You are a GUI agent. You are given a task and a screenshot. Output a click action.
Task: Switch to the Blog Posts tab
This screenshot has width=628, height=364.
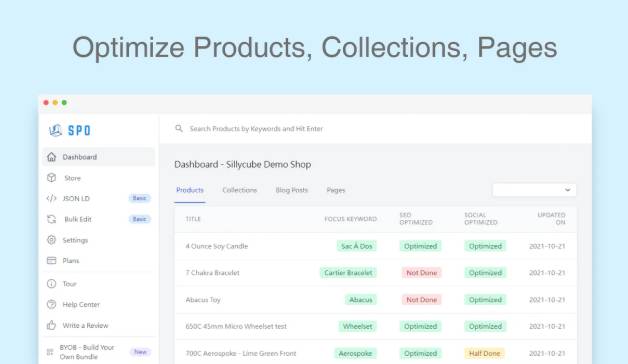pyautogui.click(x=292, y=190)
